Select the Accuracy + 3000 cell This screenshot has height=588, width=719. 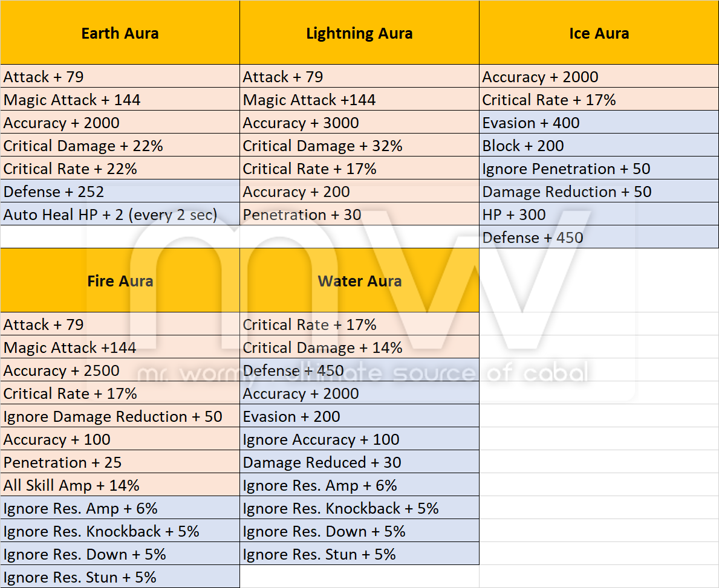359,123
